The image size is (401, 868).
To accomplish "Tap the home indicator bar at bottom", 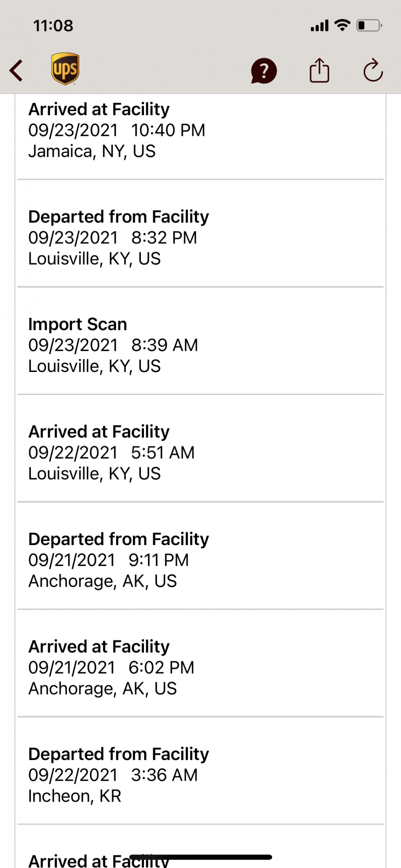I will pyautogui.click(x=200, y=857).
